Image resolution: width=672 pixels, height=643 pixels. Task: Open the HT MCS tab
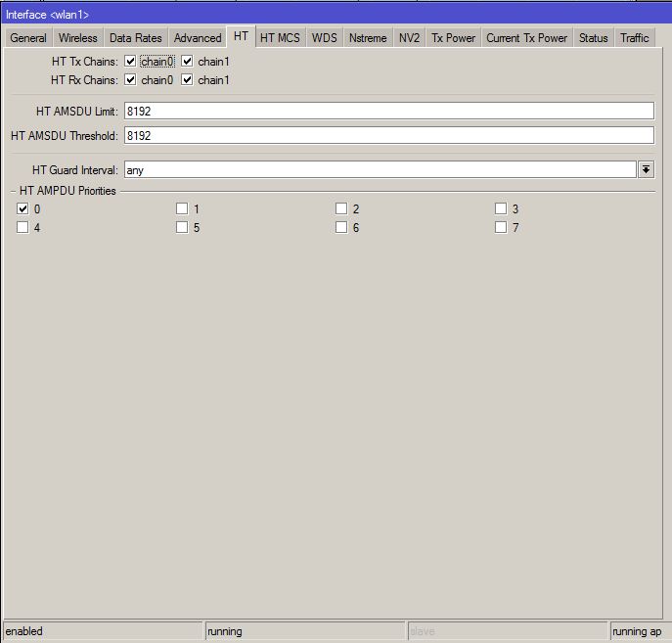coord(280,38)
